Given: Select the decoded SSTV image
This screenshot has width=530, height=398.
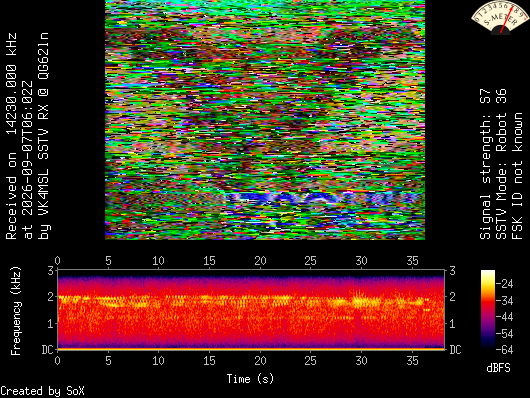Looking at the screenshot, I should tap(265, 120).
